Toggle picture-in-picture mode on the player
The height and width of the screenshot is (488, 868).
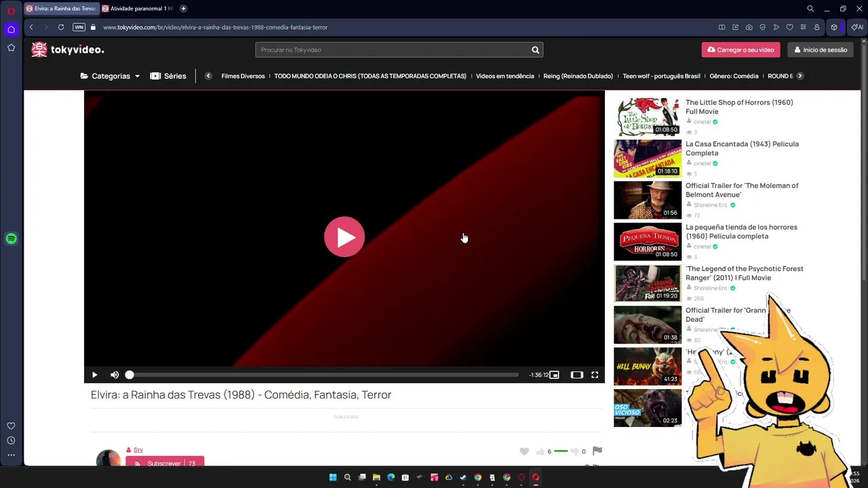[x=554, y=375]
